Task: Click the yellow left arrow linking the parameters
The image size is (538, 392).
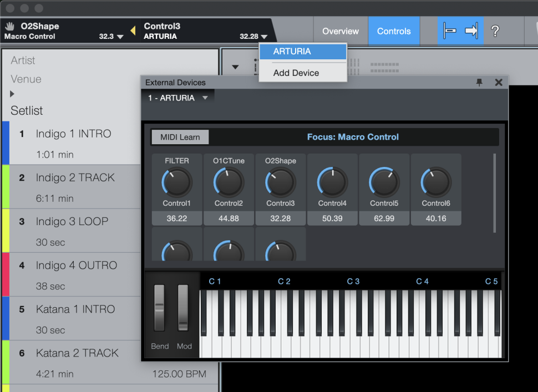Action: click(x=133, y=31)
